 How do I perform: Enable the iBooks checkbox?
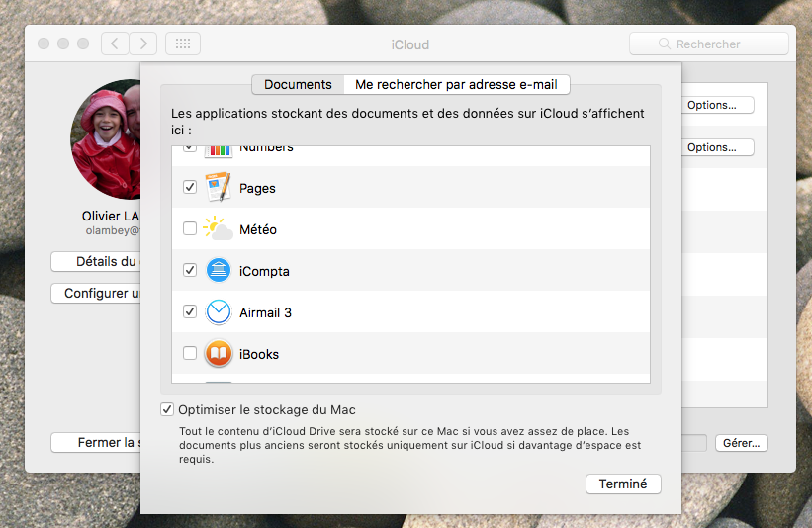(190, 353)
